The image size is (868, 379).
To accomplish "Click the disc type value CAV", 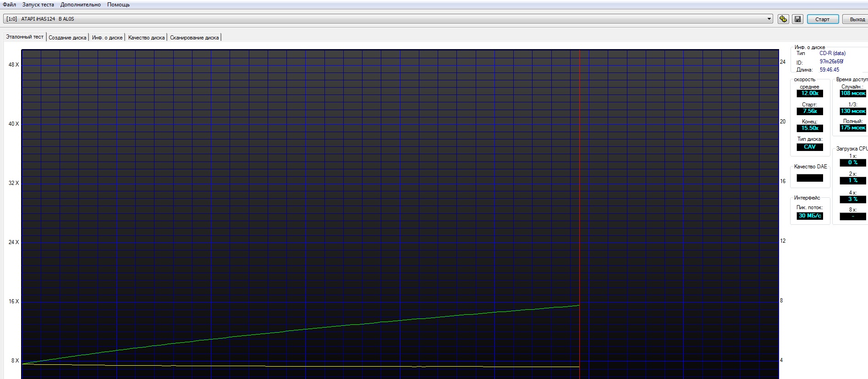I will [810, 147].
